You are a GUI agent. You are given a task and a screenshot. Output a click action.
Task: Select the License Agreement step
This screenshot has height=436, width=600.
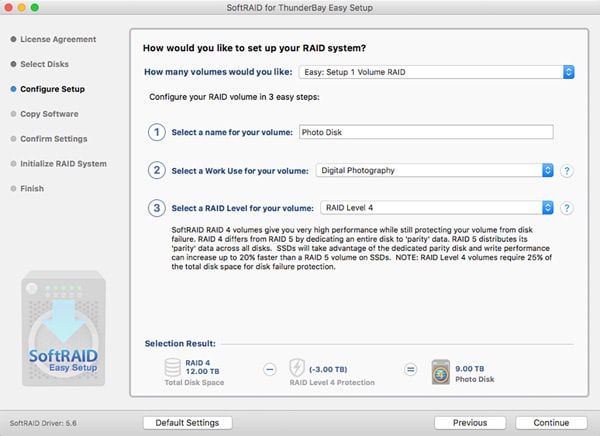pyautogui.click(x=58, y=40)
